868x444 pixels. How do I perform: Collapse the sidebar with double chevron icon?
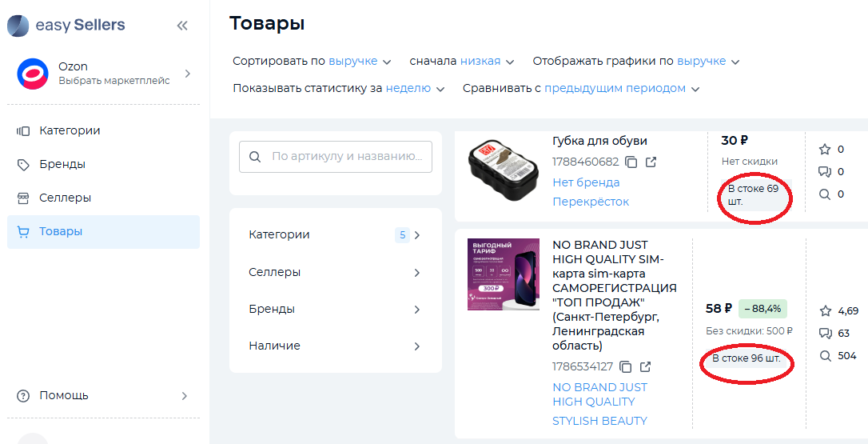click(182, 26)
